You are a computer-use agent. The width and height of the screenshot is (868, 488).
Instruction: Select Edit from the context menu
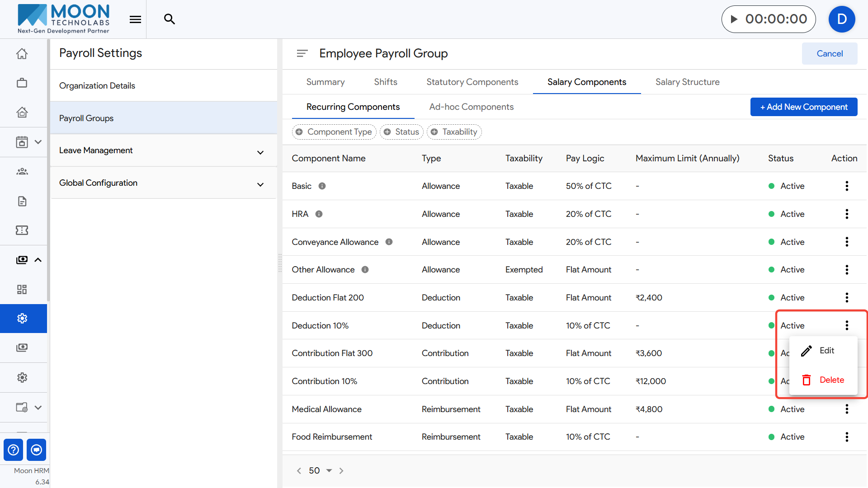pos(826,351)
